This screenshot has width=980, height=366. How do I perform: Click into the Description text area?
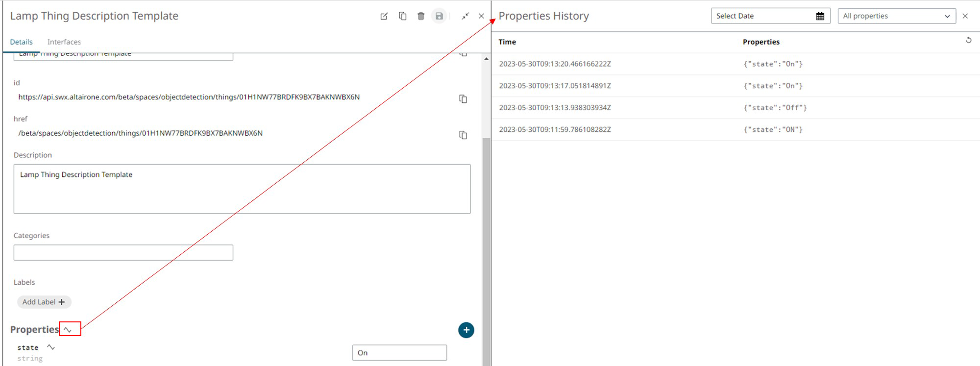pyautogui.click(x=242, y=189)
